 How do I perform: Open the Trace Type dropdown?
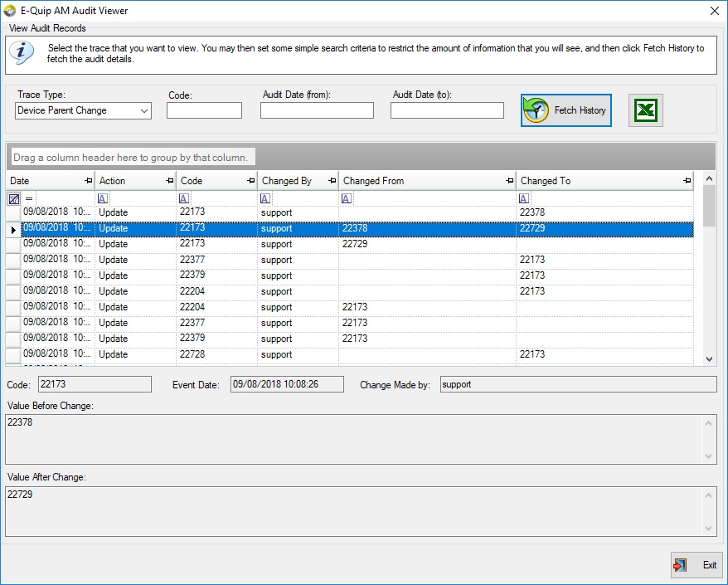(144, 110)
